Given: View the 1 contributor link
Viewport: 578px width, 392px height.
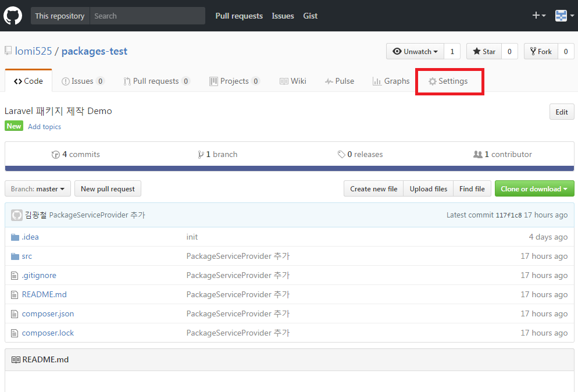Looking at the screenshot, I should click(503, 155).
